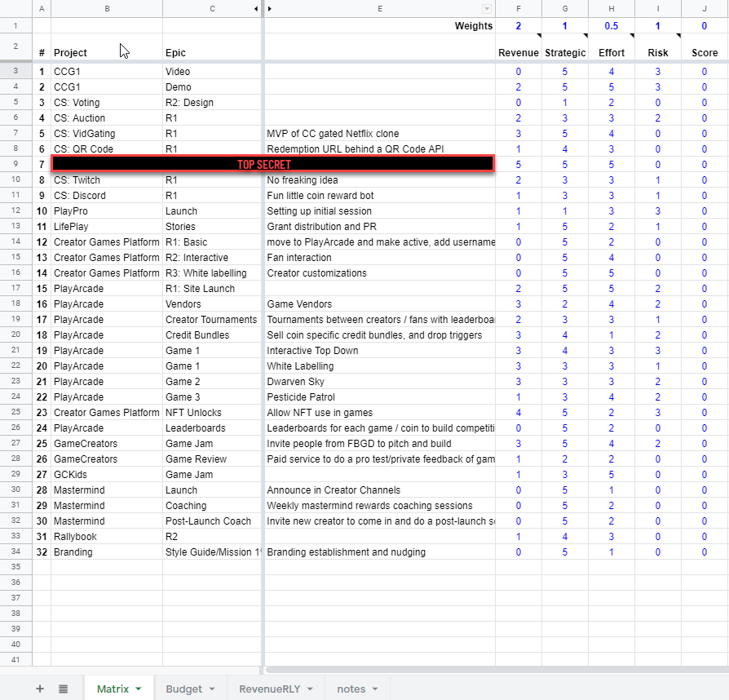Select the CS: VidGating project cell
The height and width of the screenshot is (700, 729).
tap(107, 134)
